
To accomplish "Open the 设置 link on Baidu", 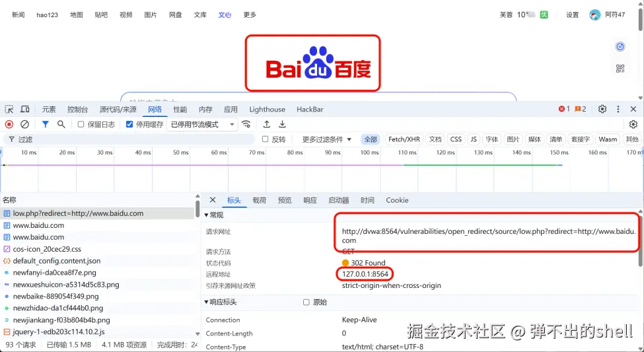I will pyautogui.click(x=573, y=15).
